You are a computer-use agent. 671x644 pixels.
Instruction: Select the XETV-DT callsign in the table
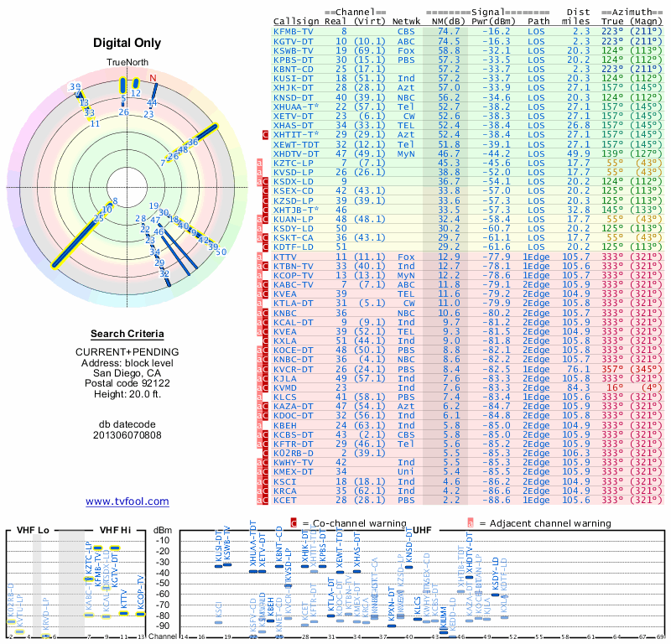pos(293,116)
